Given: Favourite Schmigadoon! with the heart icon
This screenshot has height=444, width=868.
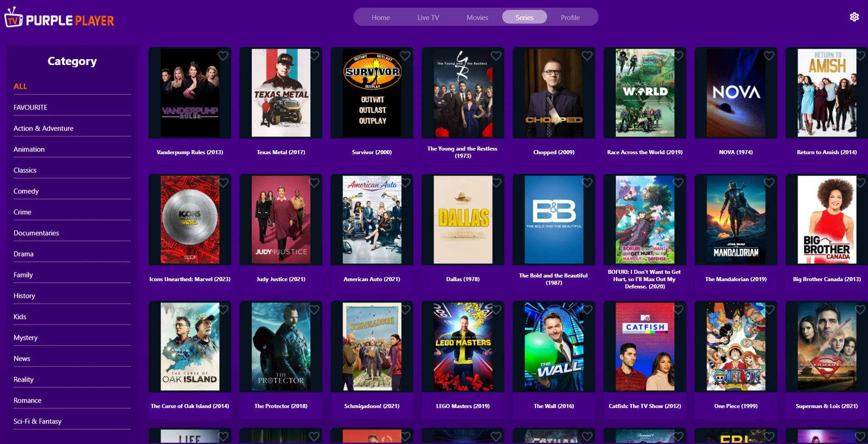Looking at the screenshot, I should 405,309.
